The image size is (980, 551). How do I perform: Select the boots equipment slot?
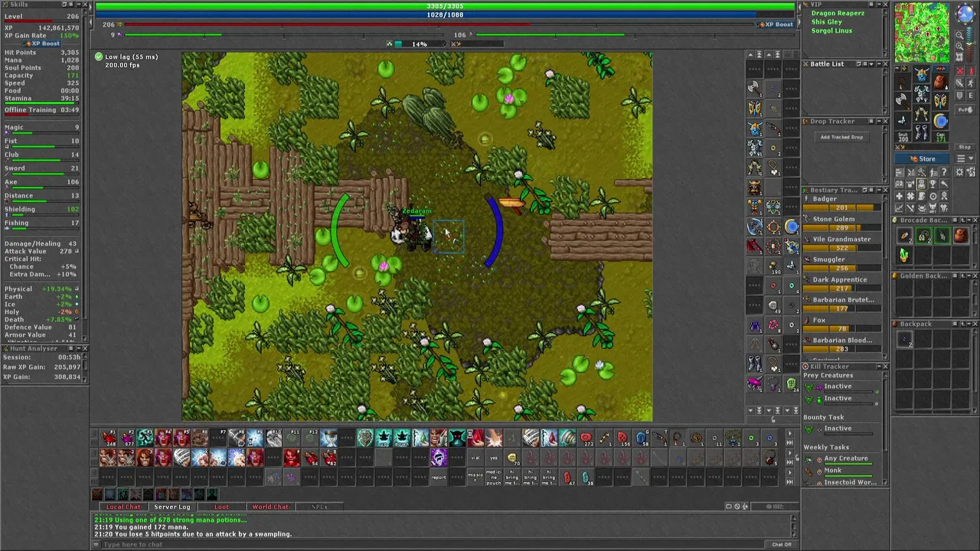(921, 132)
